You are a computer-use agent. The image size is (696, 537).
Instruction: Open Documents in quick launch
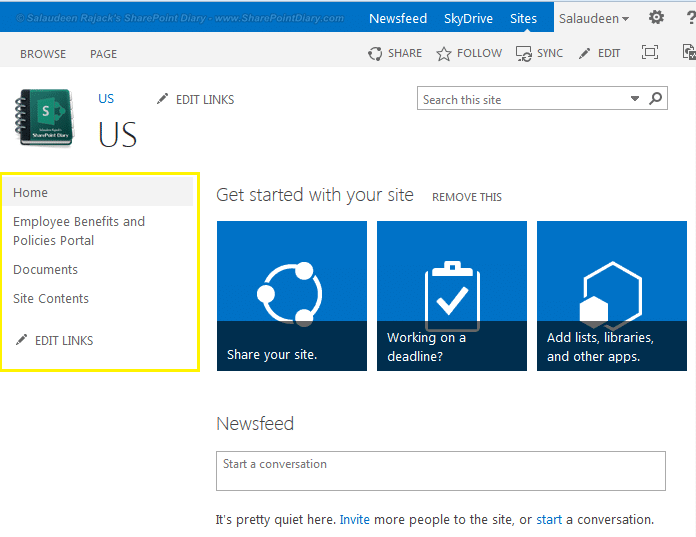pyautogui.click(x=45, y=269)
